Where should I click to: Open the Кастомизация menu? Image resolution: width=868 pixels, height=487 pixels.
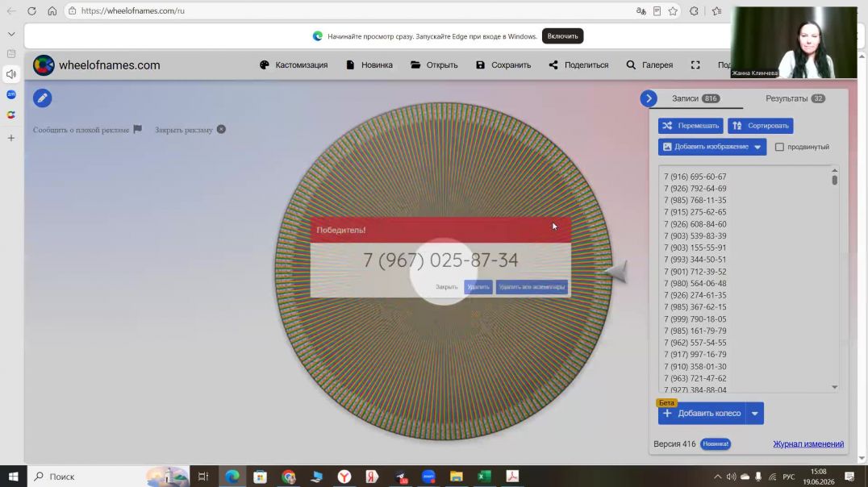(x=294, y=65)
